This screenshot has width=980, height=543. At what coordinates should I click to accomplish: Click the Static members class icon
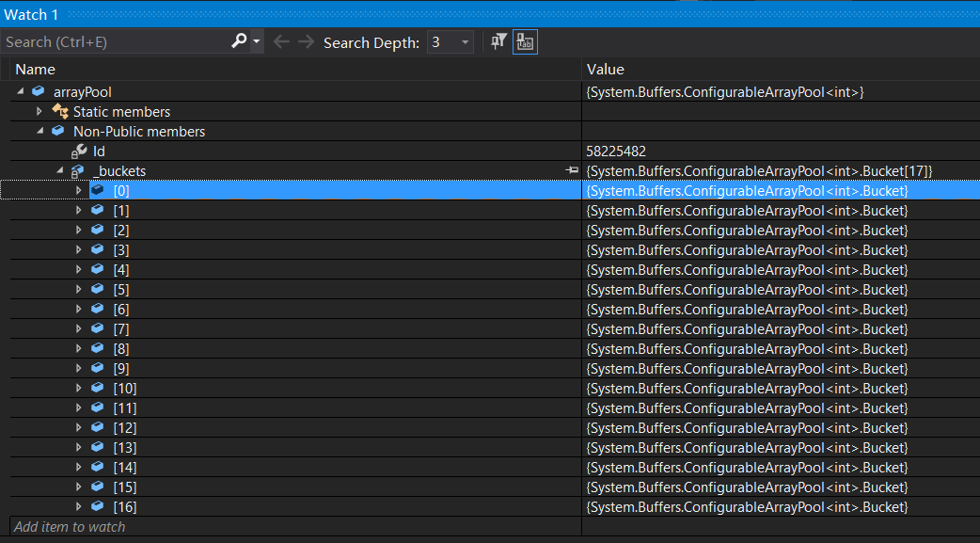[60, 111]
